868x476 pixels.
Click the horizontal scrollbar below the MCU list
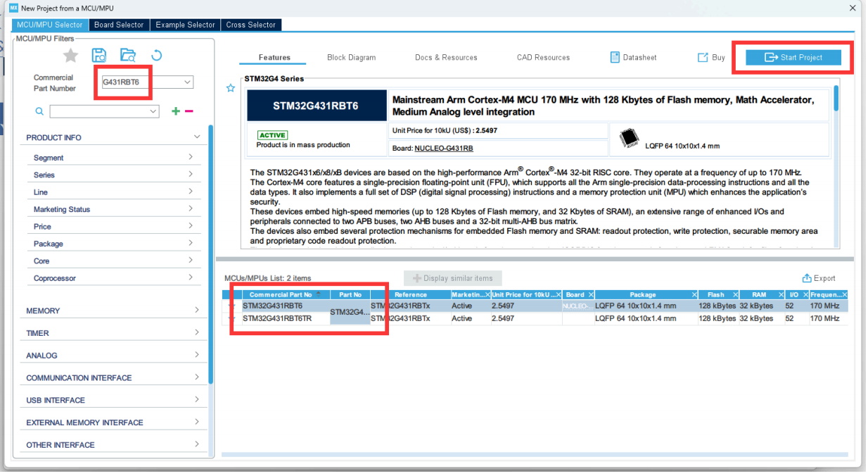click(x=535, y=454)
